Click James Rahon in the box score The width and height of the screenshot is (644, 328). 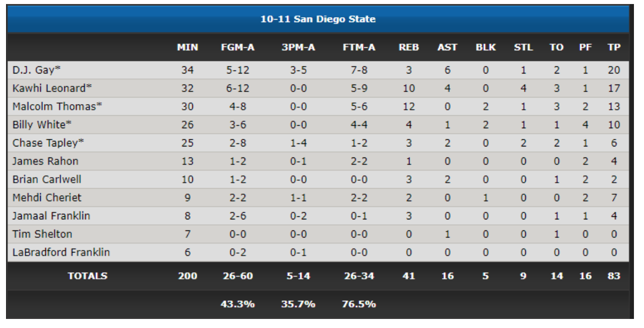tap(45, 161)
